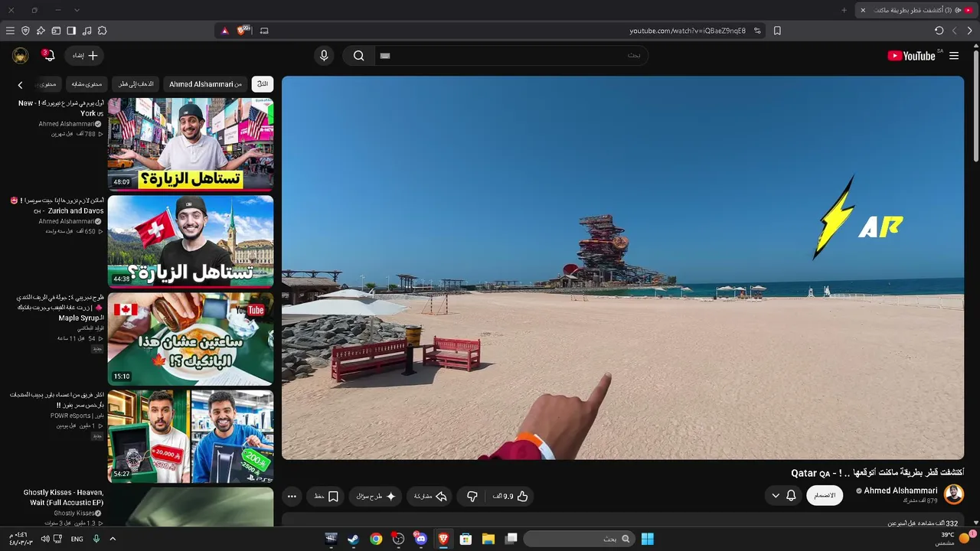The width and height of the screenshot is (980, 551).
Task: Open the YouTube notifications bell
Action: [48, 56]
